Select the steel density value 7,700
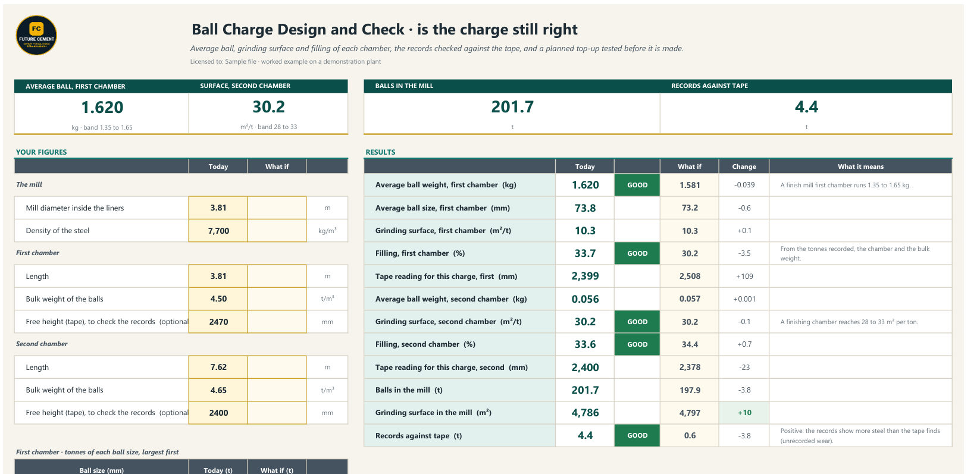 point(218,231)
